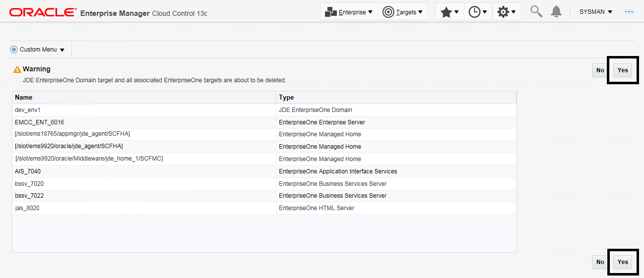Image resolution: width=644 pixels, height=278 pixels.
Task: Open the notifications bell
Action: tap(556, 11)
